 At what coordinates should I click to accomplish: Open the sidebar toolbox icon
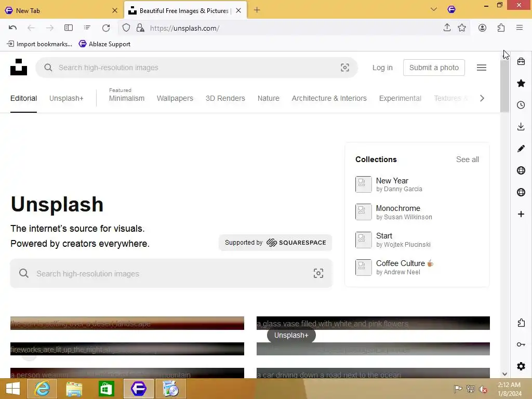click(521, 61)
